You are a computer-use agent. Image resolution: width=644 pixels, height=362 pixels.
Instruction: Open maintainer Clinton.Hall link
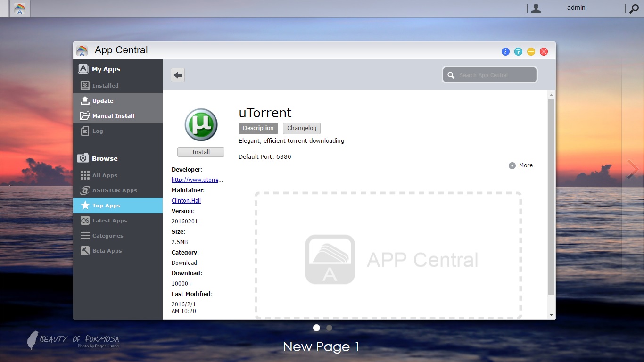186,201
